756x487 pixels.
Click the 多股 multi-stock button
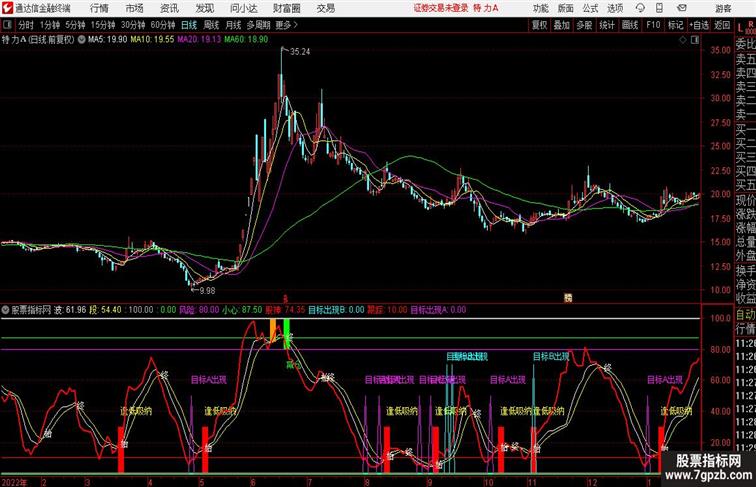click(x=584, y=25)
